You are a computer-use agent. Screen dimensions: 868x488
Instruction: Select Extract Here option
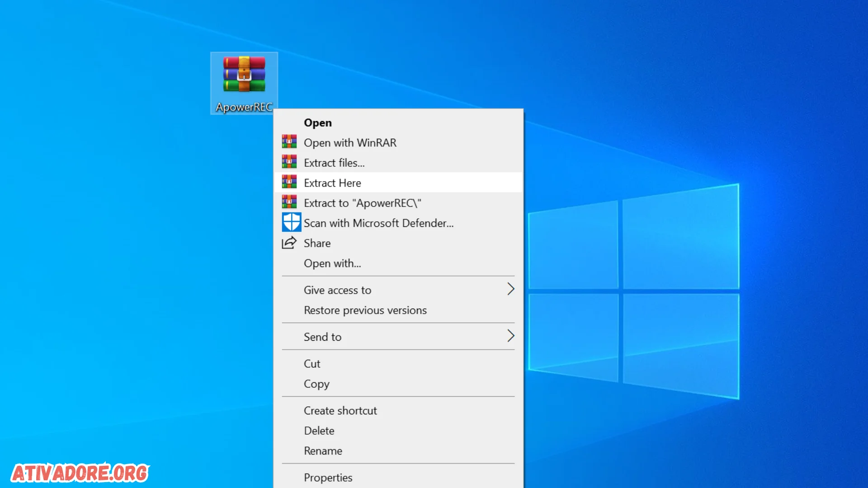point(398,183)
